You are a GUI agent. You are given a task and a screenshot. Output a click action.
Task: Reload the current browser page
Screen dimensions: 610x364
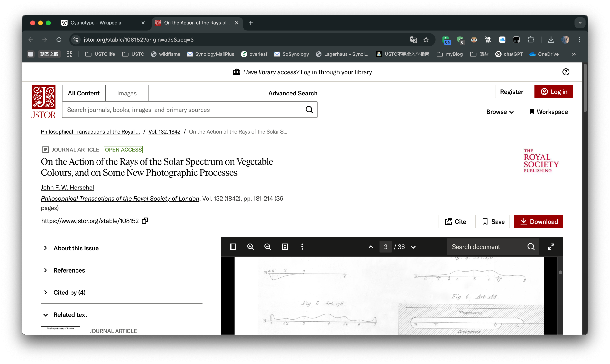point(59,40)
